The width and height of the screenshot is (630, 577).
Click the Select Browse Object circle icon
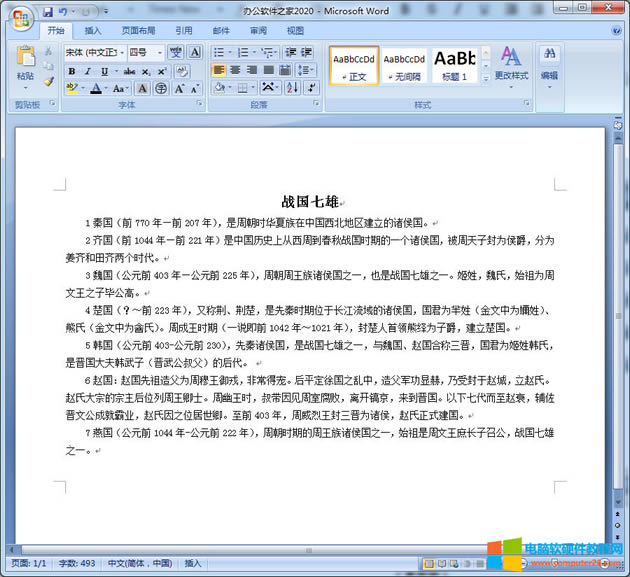pyautogui.click(x=618, y=525)
